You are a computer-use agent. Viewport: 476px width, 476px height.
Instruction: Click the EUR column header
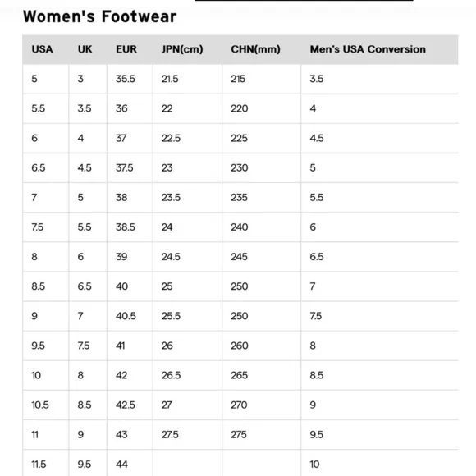point(126,49)
